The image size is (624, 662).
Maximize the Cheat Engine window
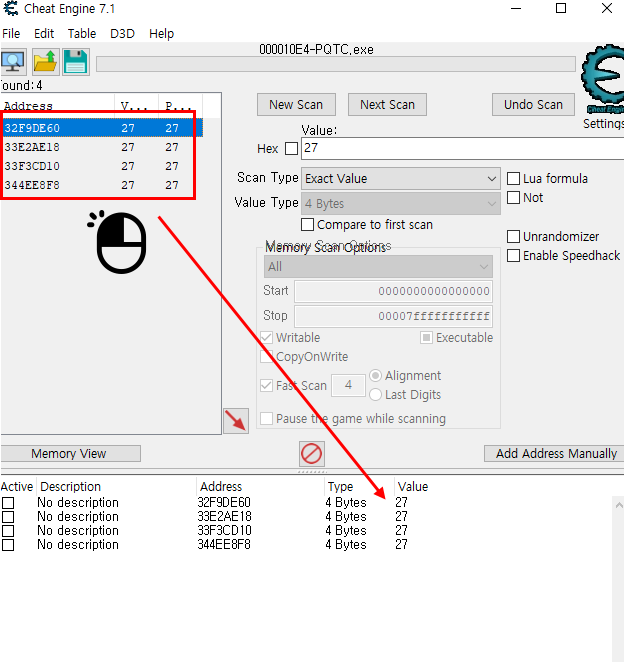click(561, 8)
